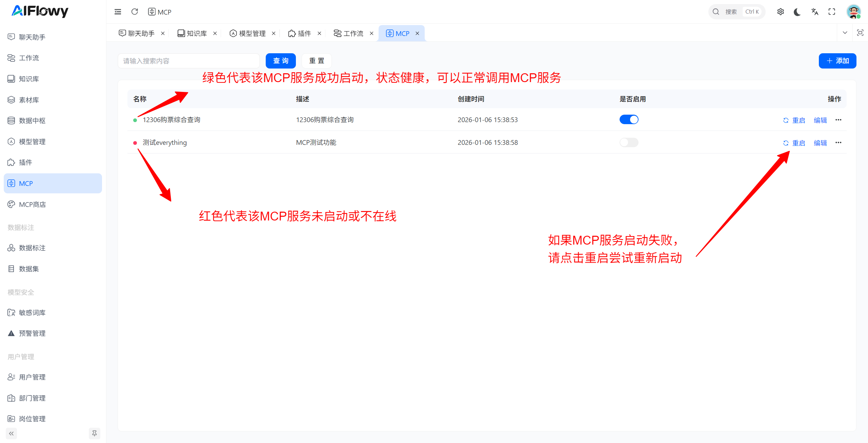
Task: Enable the 测试everything service toggle
Action: coord(629,142)
